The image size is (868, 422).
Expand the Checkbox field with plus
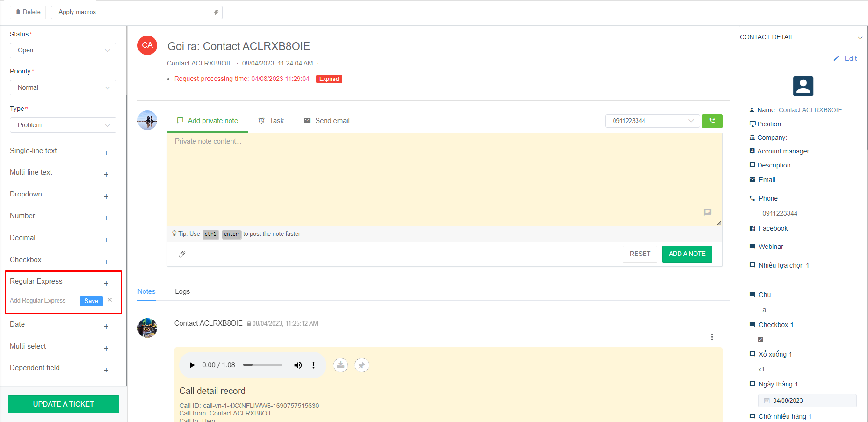(x=106, y=262)
